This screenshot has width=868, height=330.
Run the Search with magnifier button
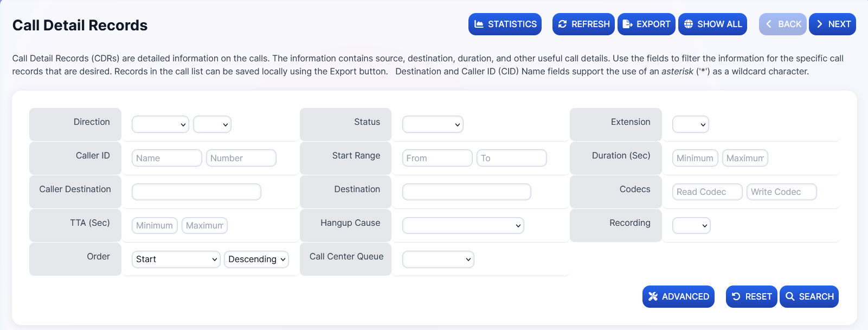coord(809,297)
